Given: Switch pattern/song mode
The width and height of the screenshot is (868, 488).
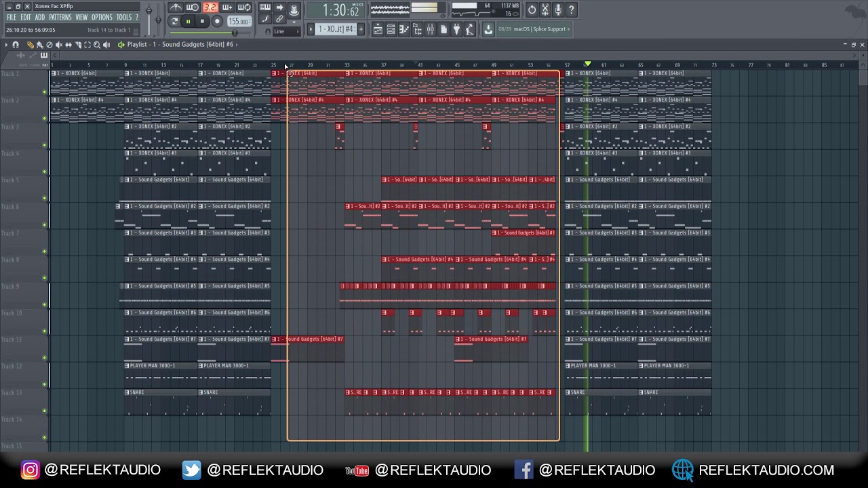Looking at the screenshot, I should tap(174, 21).
